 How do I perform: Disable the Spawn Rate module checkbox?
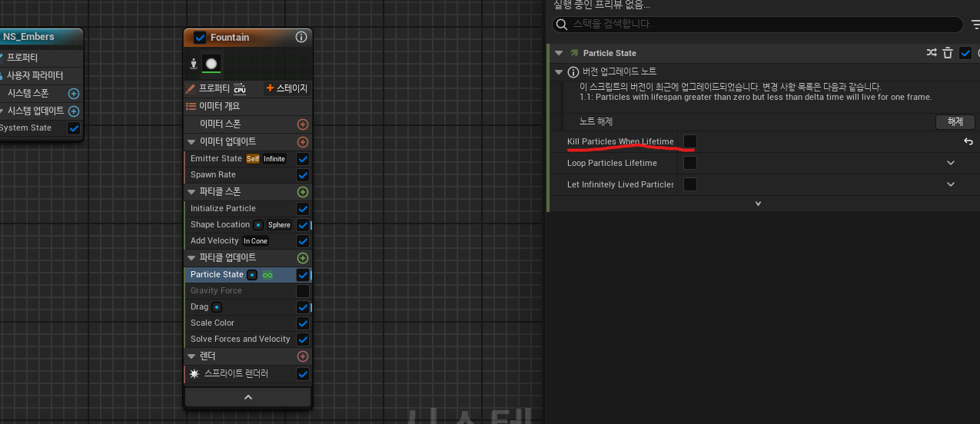303,175
